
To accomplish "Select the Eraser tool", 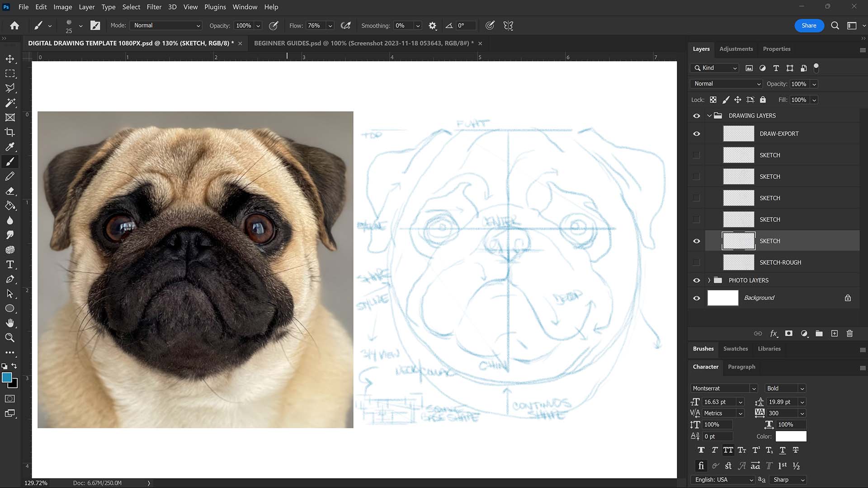I will point(10,191).
